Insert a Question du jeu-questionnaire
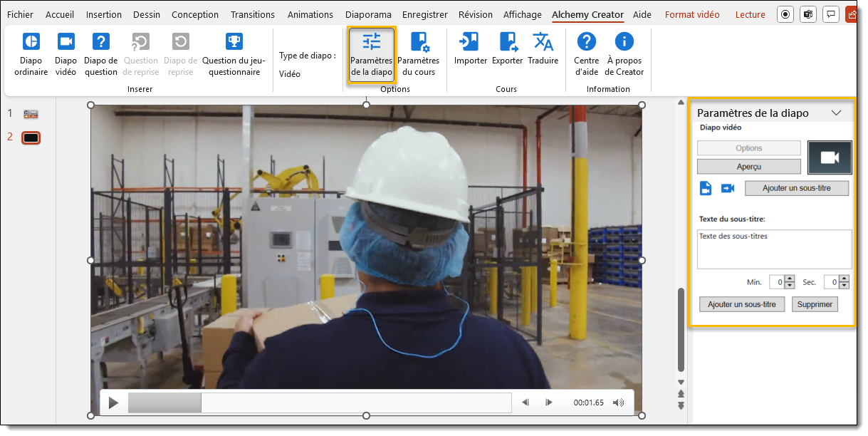The height and width of the screenshot is (436, 868). 234,54
